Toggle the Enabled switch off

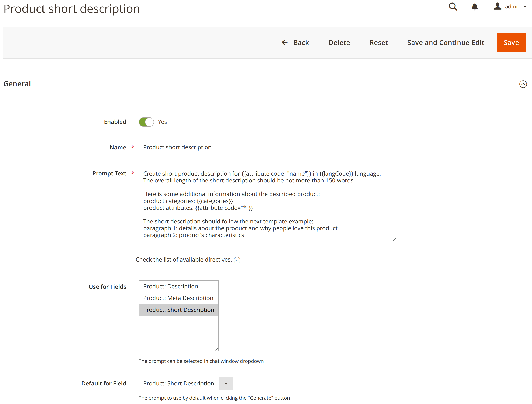[x=146, y=122]
